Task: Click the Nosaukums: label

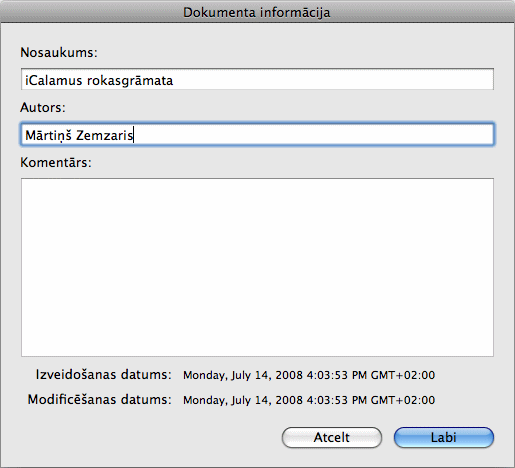Action: click(59, 52)
